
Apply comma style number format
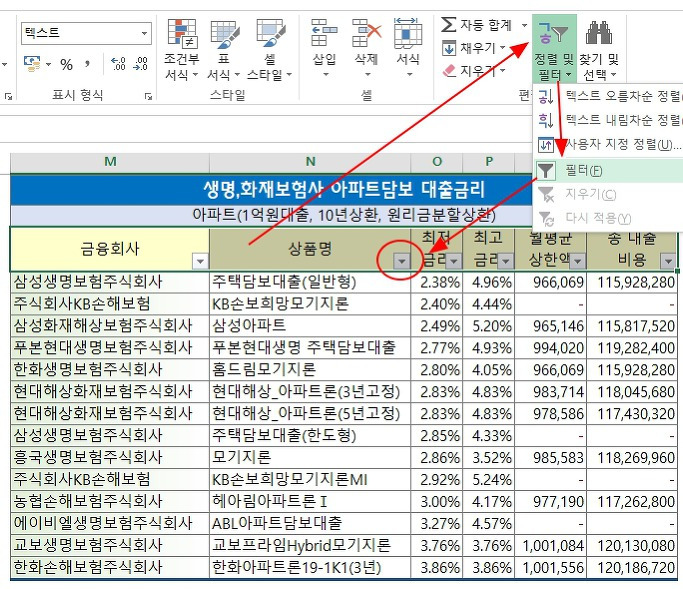(x=88, y=64)
